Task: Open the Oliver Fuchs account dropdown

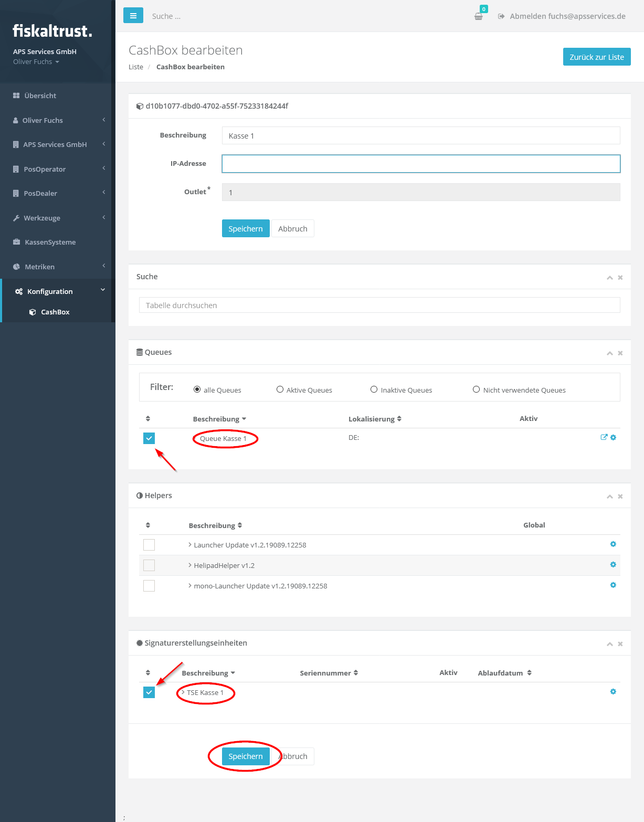Action: point(36,62)
